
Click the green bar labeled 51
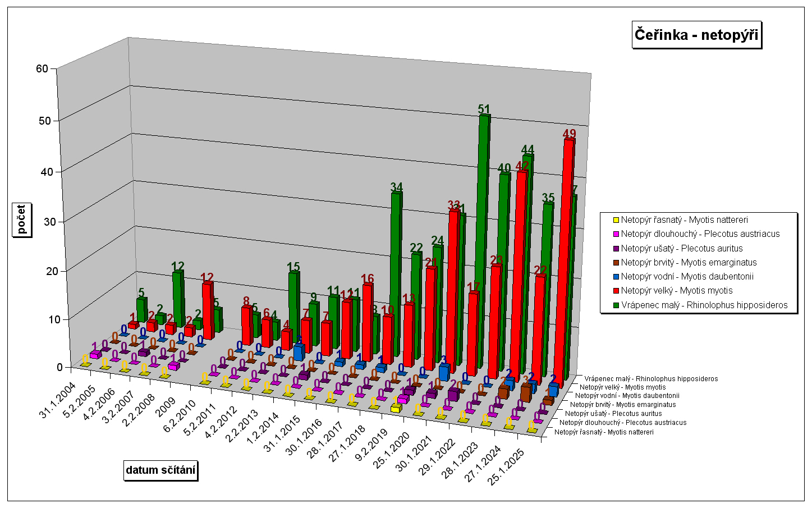(484, 241)
